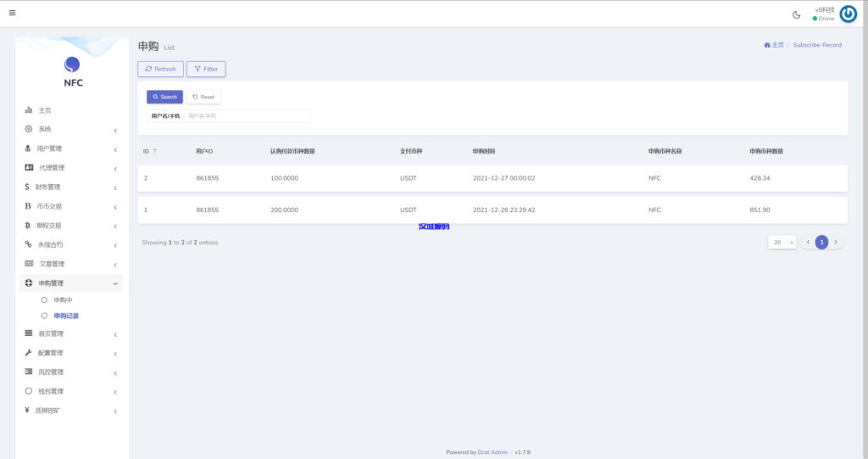Click the NFC logo in sidebar
This screenshot has width=868, height=459.
(72, 65)
